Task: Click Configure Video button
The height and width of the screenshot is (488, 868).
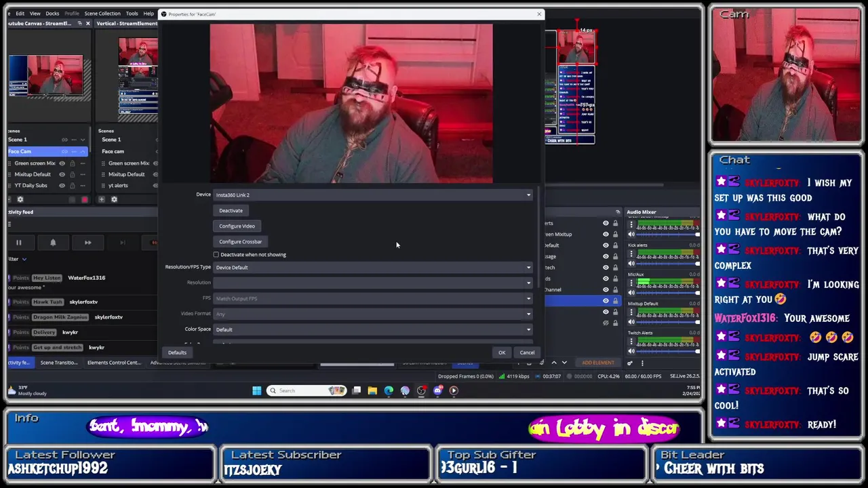Action: (x=237, y=226)
